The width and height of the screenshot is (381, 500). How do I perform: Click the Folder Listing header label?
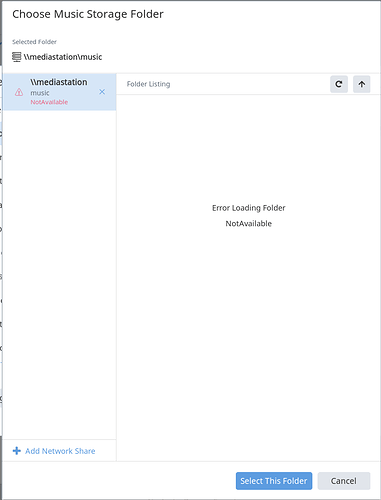coord(148,84)
